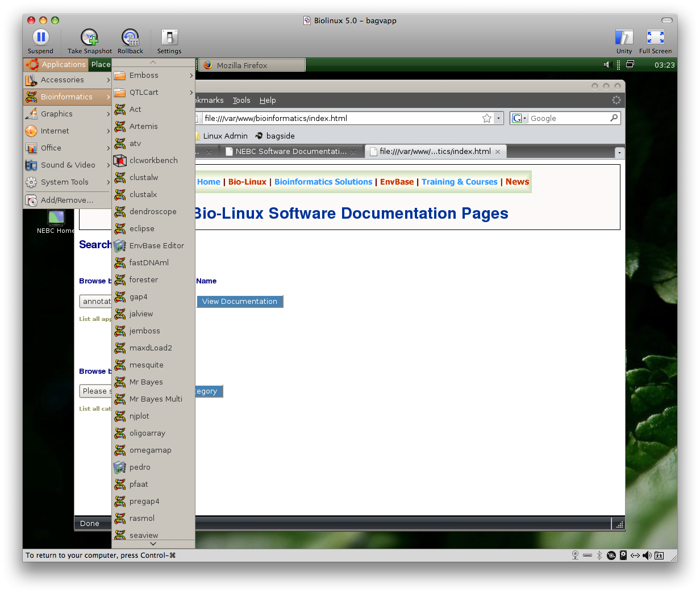Follow the Training & Courses link
700x593 pixels.
(459, 182)
